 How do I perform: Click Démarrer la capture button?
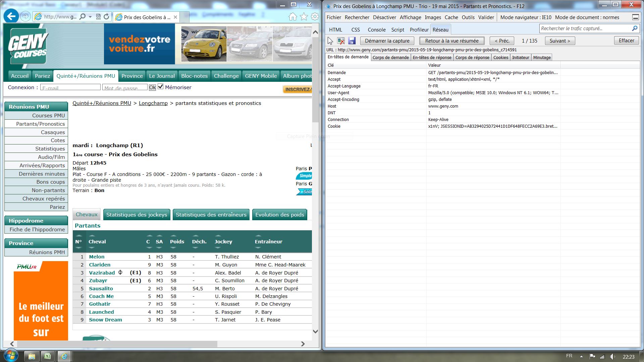pos(387,41)
